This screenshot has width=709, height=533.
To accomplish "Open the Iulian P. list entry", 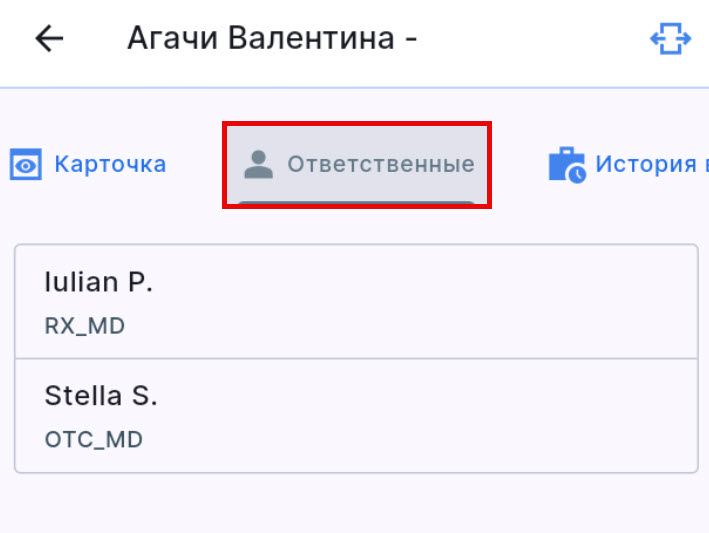I will 355,301.
